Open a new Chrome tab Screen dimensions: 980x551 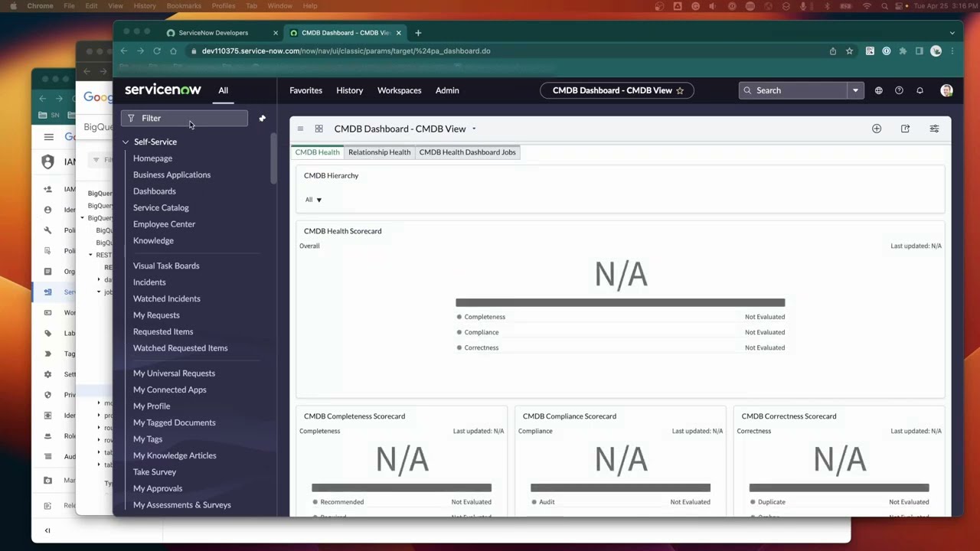(418, 33)
